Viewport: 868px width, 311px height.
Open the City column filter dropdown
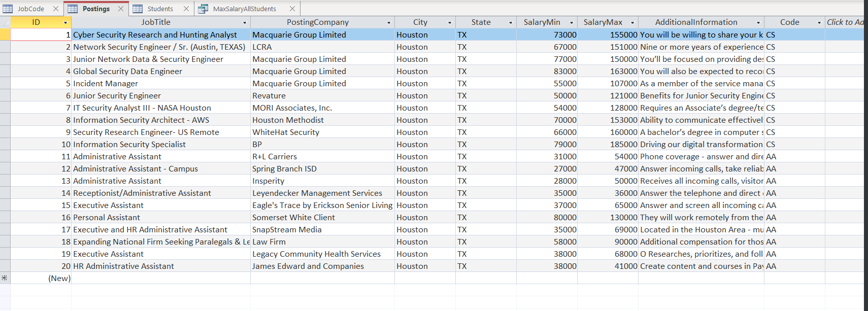[x=450, y=23]
